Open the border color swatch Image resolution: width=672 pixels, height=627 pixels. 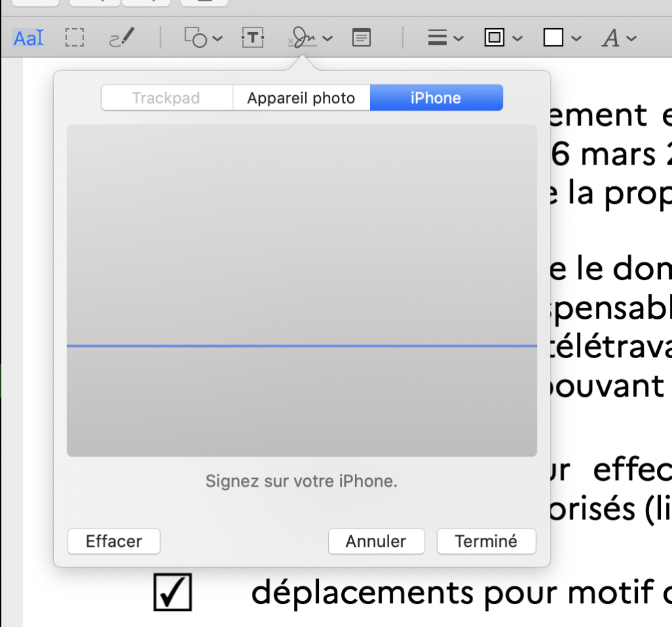click(494, 39)
